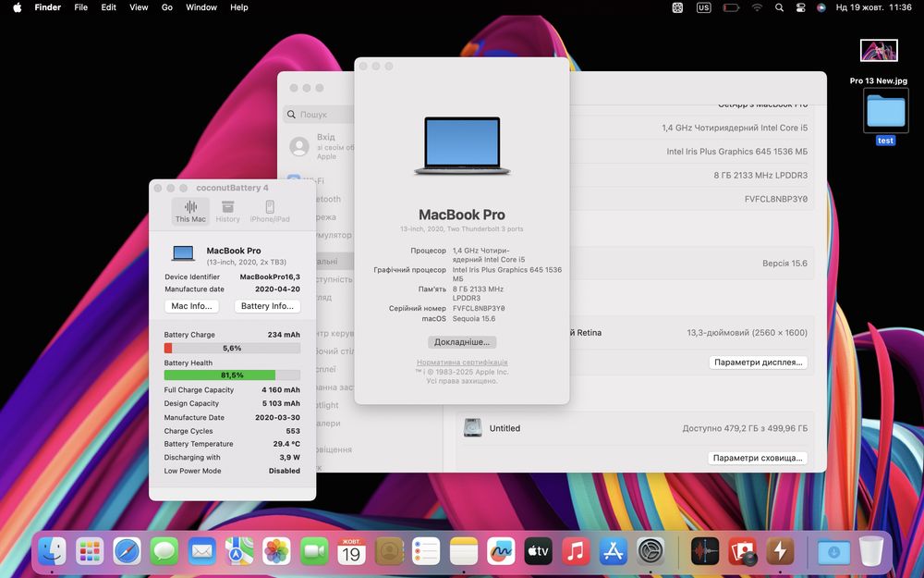The width and height of the screenshot is (924, 578).
Task: Click the Untitled disk icon in Settings
Action: (472, 427)
